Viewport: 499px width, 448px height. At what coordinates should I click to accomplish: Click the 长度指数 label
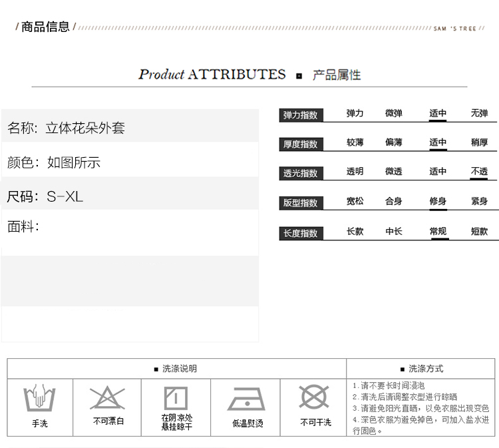[x=301, y=233]
